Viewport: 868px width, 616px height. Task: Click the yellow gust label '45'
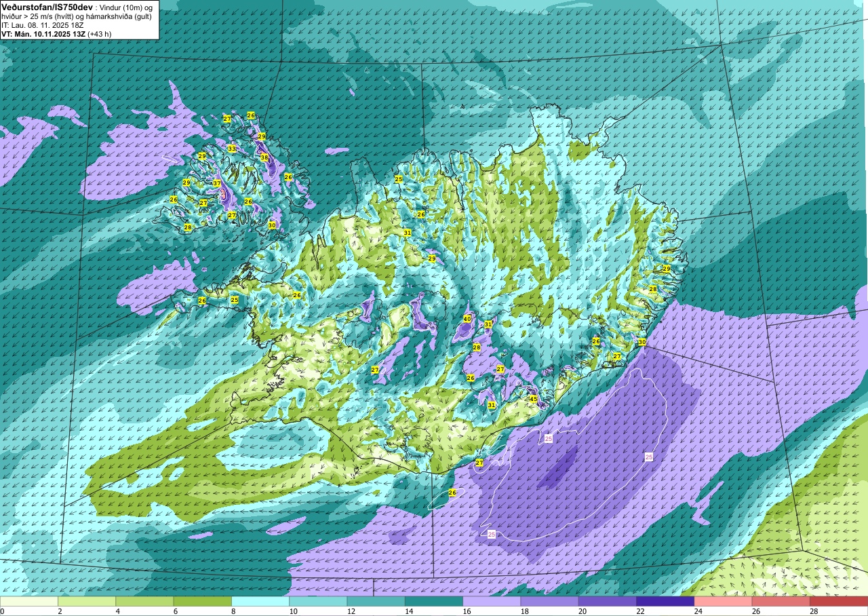point(533,399)
